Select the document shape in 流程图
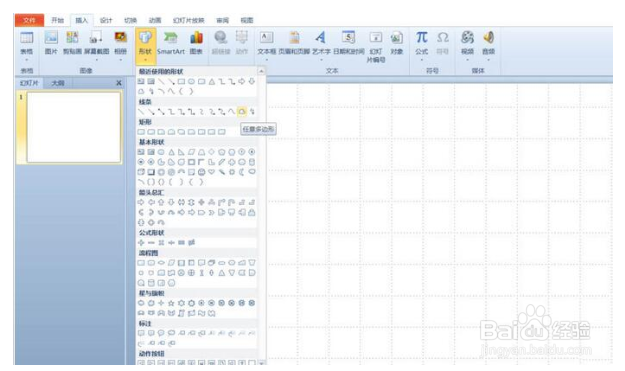The height and width of the screenshot is (371, 625). pyautogui.click(x=202, y=263)
